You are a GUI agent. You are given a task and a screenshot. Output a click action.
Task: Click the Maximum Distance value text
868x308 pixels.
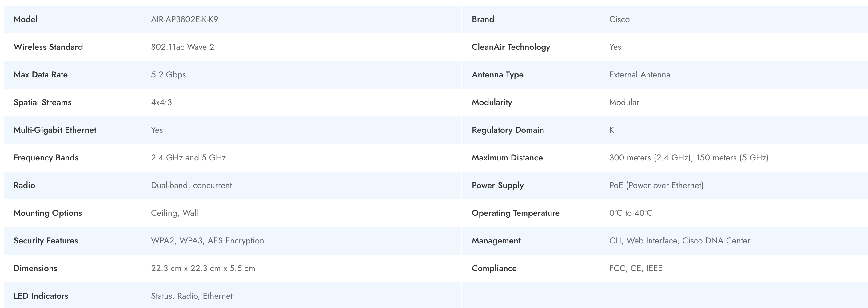click(688, 157)
